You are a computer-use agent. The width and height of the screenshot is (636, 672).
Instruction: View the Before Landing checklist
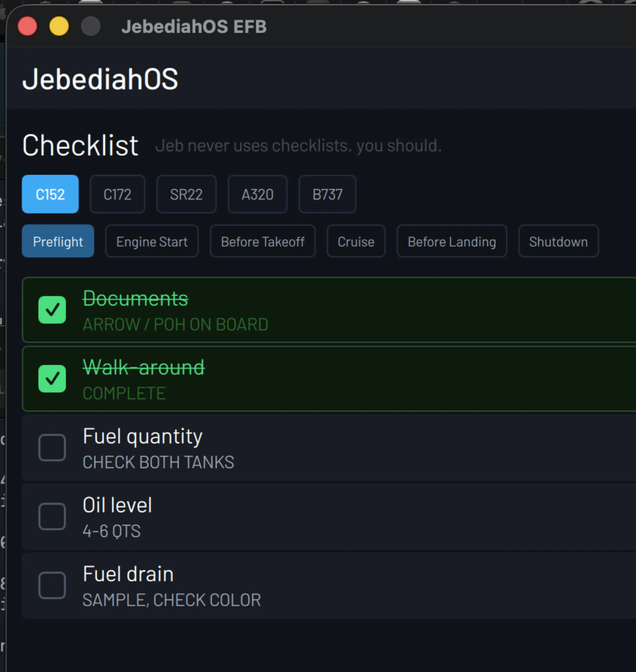451,241
